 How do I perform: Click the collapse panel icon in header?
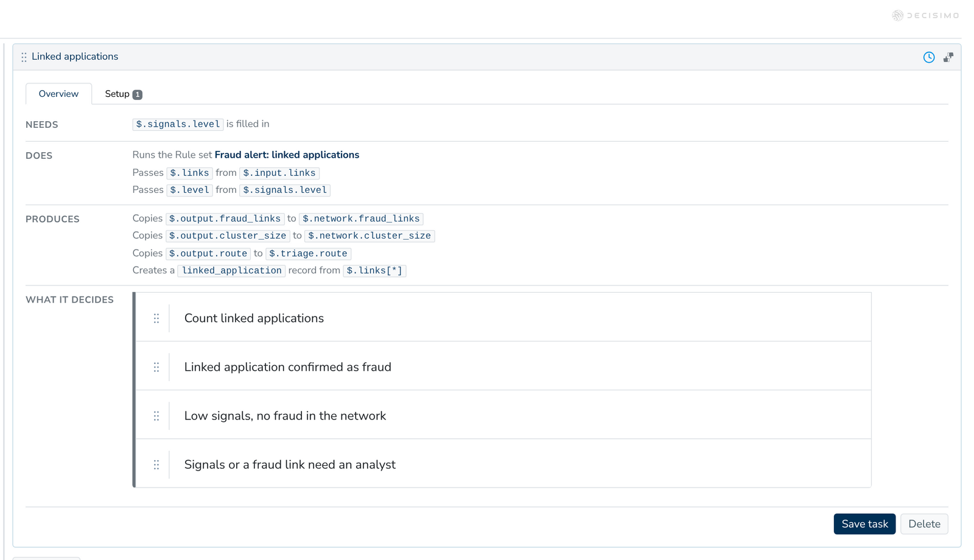[948, 57]
